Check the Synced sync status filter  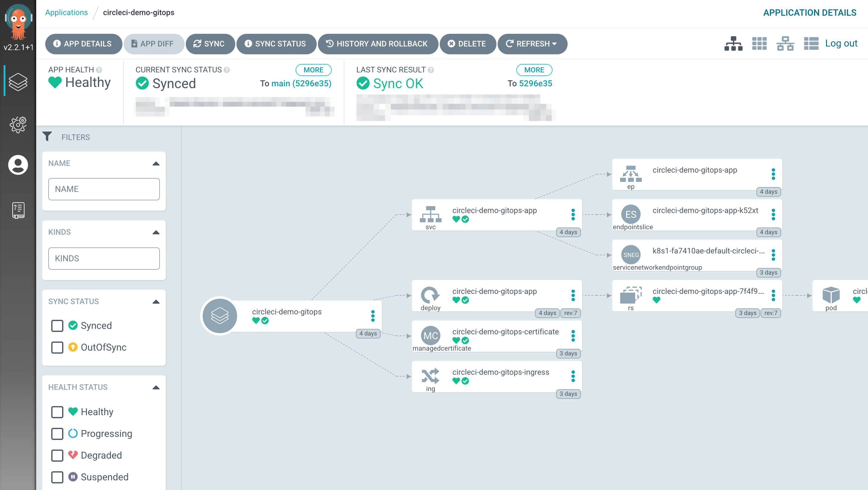(x=57, y=326)
